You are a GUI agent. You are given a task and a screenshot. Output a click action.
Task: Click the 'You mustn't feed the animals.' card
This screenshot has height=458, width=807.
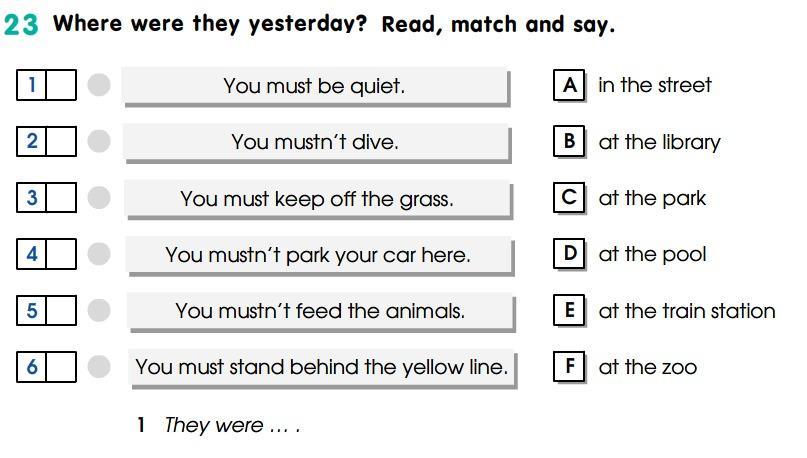coord(321,312)
